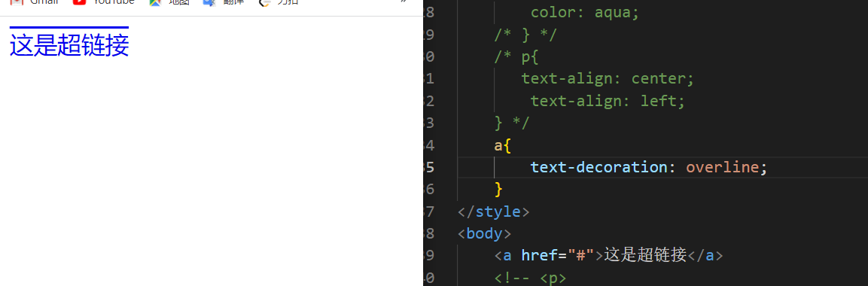Click the </style> closing tag
The image size is (868, 286).
click(494, 211)
